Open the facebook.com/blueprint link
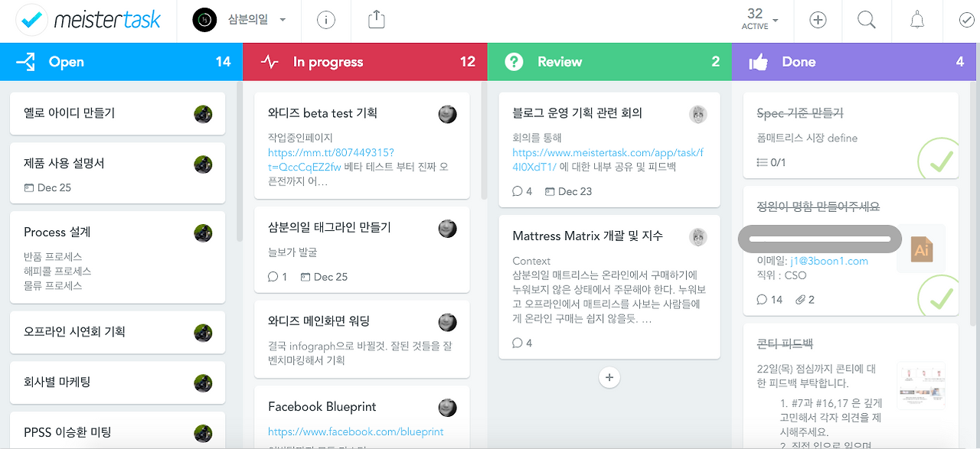This screenshot has height=449, width=980. 356,431
